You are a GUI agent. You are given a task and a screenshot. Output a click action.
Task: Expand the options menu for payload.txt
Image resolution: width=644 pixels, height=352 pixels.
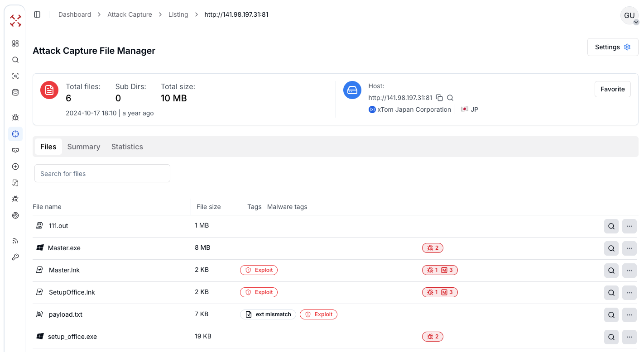click(629, 314)
